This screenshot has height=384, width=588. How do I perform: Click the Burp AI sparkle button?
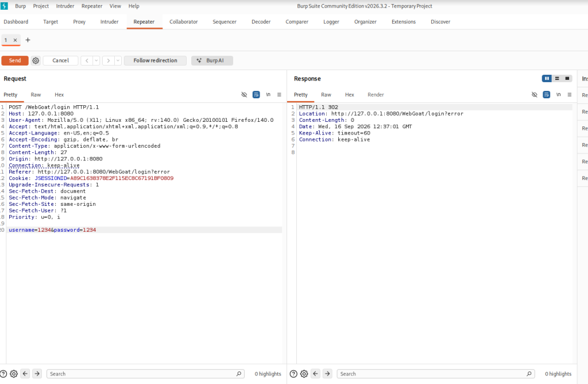pos(212,60)
